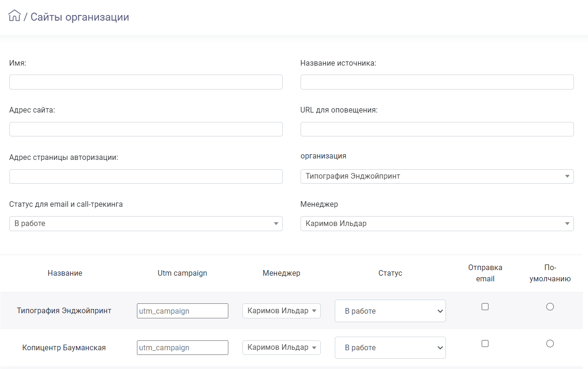The height and width of the screenshot is (369, 588).
Task: Focus the Название источника input field
Action: [437, 82]
